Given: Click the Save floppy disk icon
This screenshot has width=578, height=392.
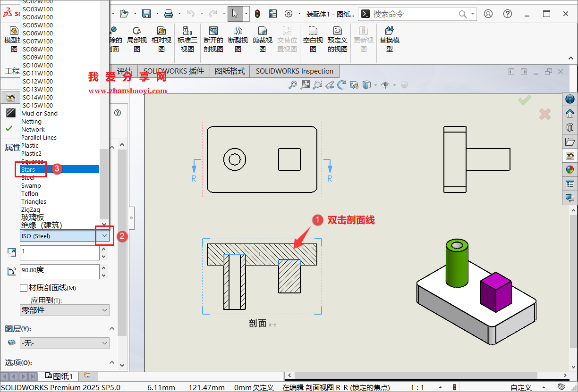Looking at the screenshot, I should [x=147, y=14].
